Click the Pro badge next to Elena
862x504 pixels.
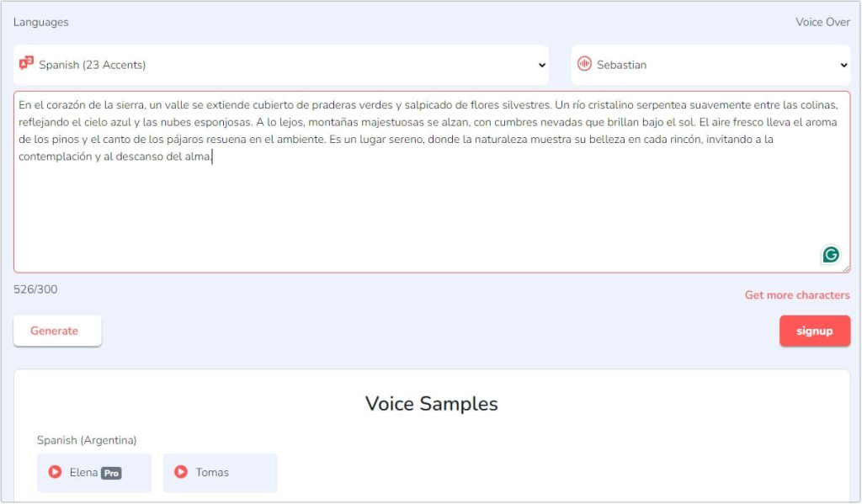click(111, 473)
